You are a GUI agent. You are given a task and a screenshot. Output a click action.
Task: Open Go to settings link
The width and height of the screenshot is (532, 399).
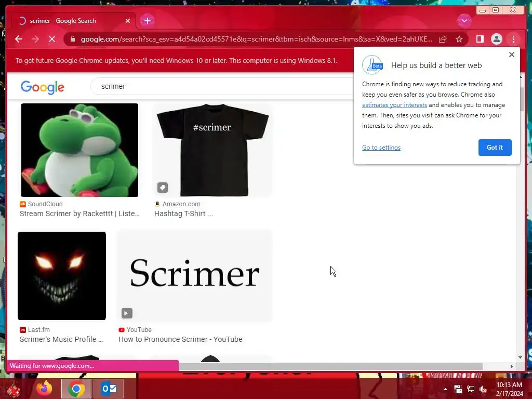coord(381,148)
